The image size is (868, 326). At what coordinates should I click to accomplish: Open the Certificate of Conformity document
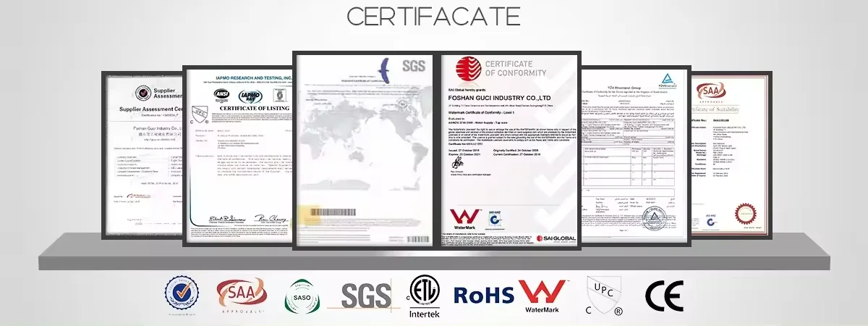pyautogui.click(x=509, y=149)
